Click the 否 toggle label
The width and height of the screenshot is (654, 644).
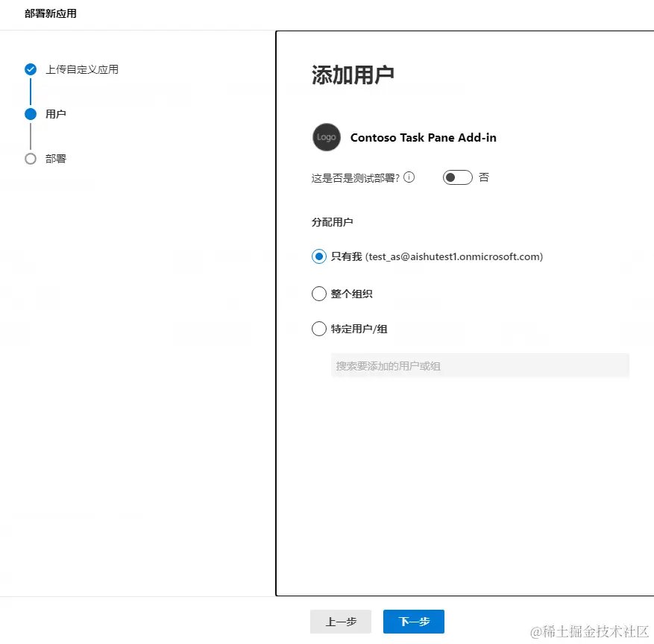[484, 177]
